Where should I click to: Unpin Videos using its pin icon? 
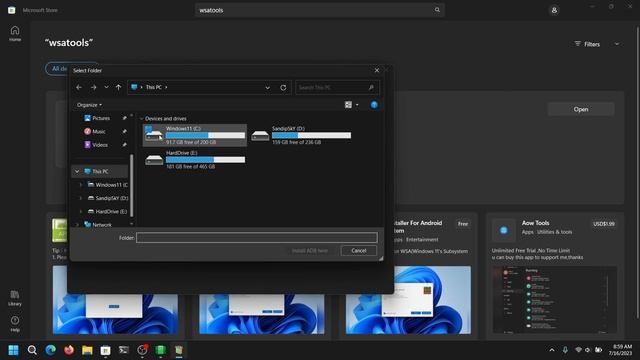(124, 144)
